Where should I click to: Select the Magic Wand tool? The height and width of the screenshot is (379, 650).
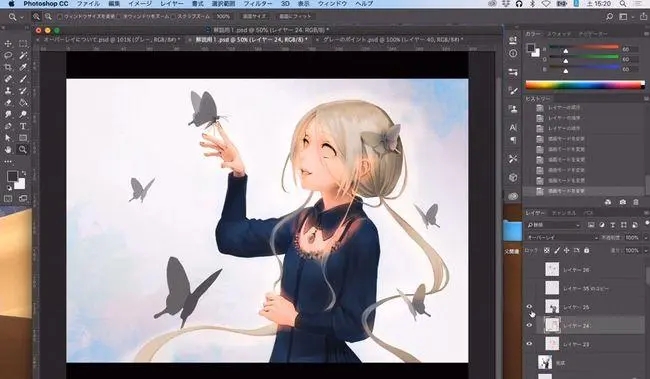23,55
